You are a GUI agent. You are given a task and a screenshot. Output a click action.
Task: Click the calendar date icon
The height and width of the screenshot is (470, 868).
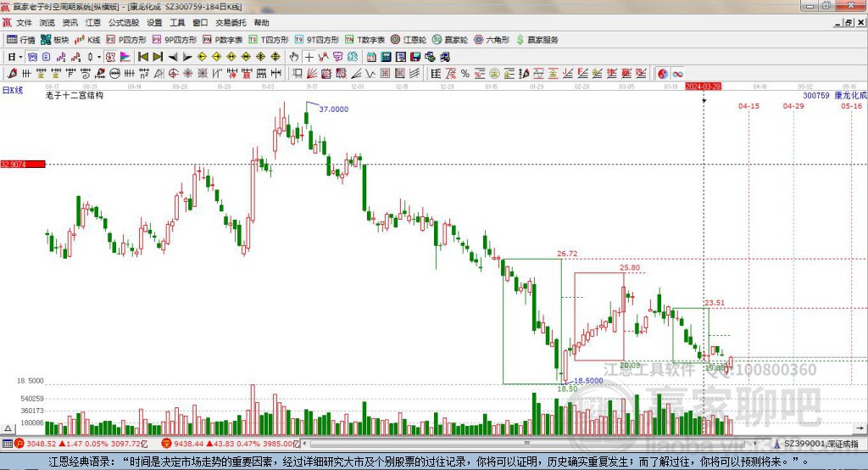point(371,57)
